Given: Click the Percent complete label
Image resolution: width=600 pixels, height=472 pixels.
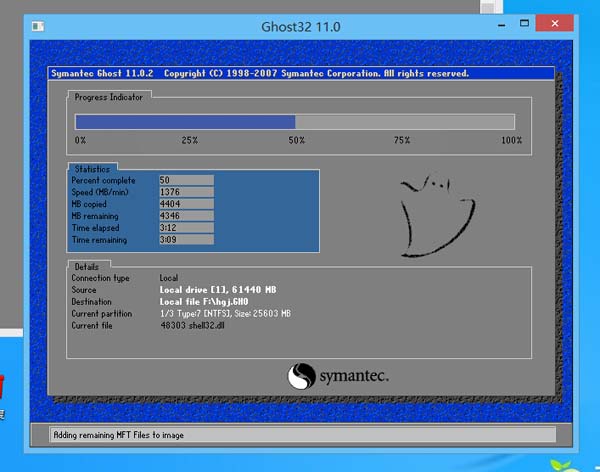Looking at the screenshot, I should point(103,180).
